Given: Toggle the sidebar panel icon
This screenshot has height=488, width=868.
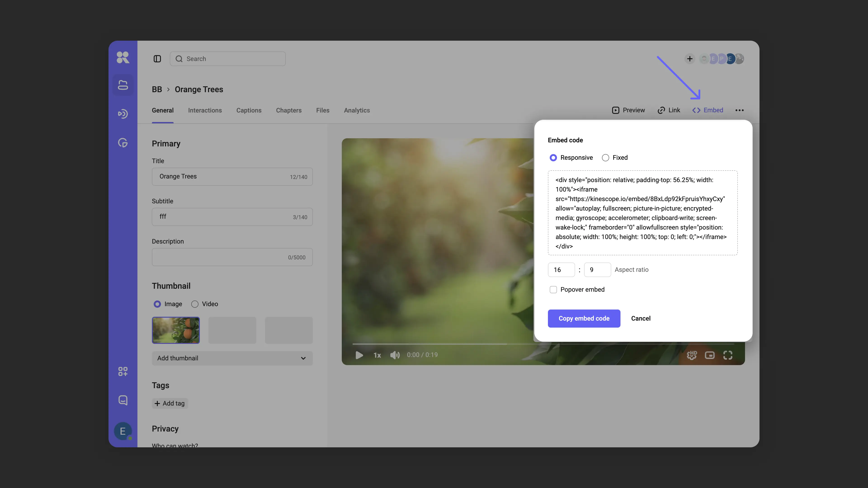Looking at the screenshot, I should point(157,59).
